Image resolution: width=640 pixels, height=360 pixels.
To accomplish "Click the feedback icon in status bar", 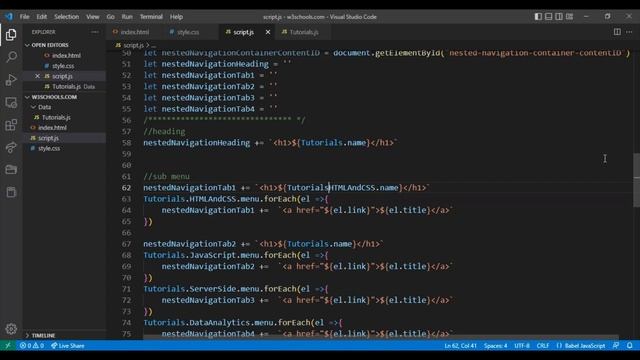I will [616, 346].
